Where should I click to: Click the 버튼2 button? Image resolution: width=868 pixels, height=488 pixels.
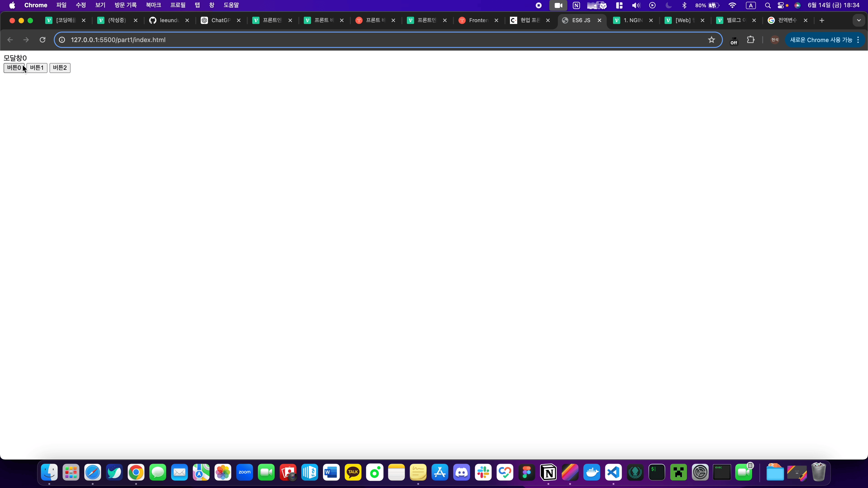click(60, 68)
